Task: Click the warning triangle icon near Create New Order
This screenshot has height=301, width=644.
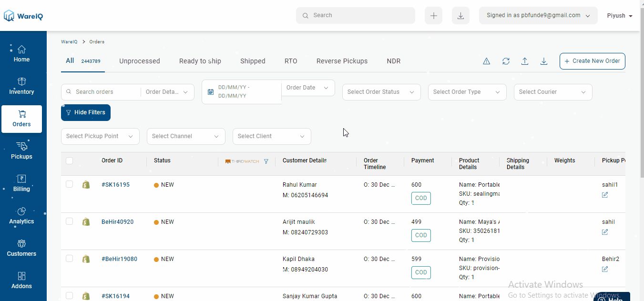Action: [486, 61]
